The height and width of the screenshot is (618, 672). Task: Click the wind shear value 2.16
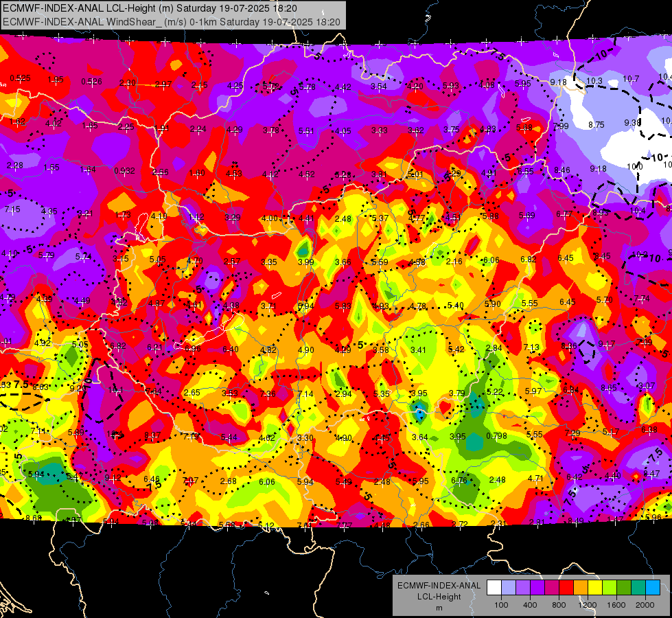454,261
